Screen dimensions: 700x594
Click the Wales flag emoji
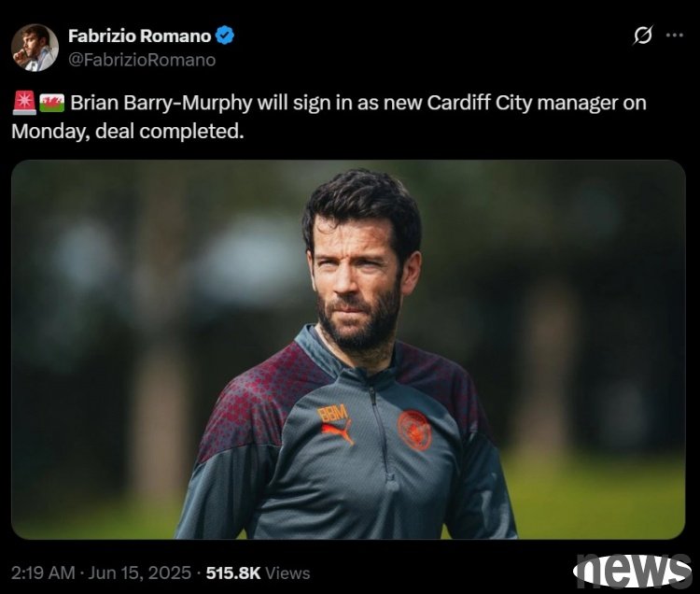pyautogui.click(x=52, y=103)
